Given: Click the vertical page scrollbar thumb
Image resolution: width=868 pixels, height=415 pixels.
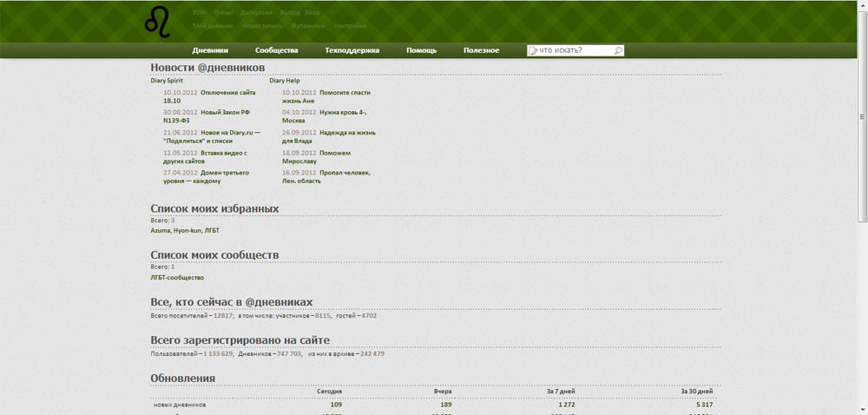Looking at the screenshot, I should [x=862, y=116].
